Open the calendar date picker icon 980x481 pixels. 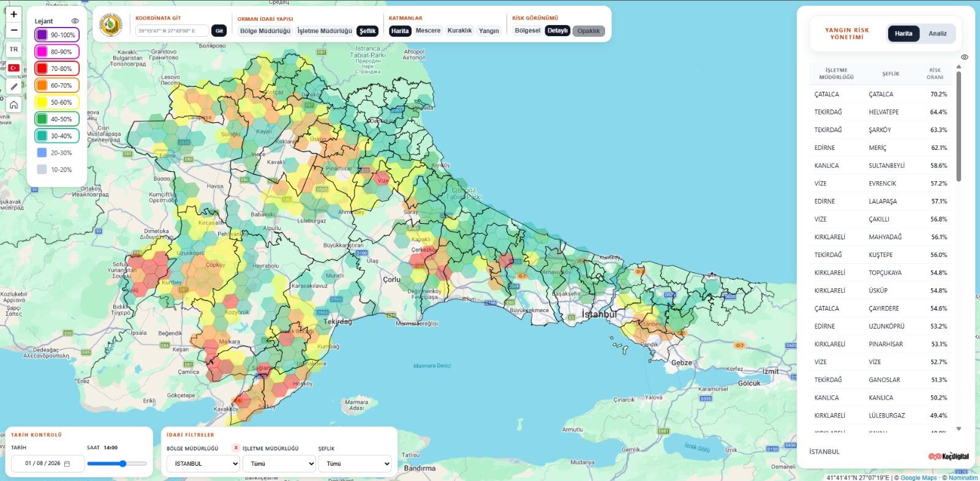click(x=67, y=464)
